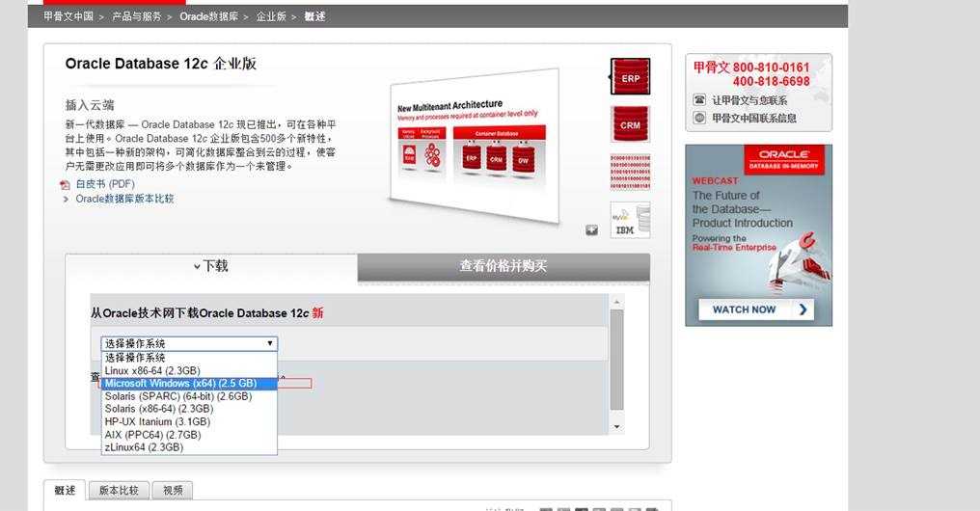Choose Microsoft Windows (x64) (2.5 GB) option
Image resolution: width=980 pixels, height=511 pixels.
189,384
